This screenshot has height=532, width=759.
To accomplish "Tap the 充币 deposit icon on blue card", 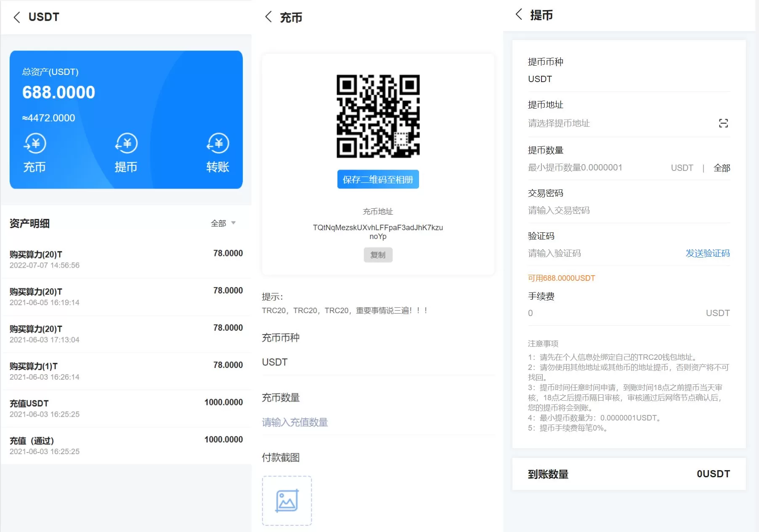I will [x=34, y=144].
